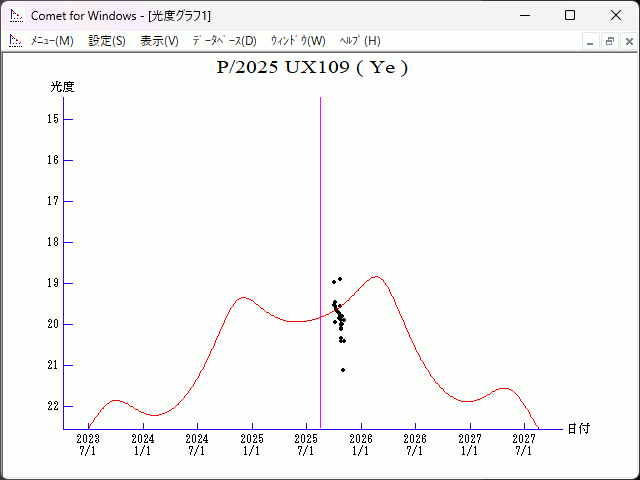
Task: Restore the inner graph child window
Action: (x=609, y=41)
